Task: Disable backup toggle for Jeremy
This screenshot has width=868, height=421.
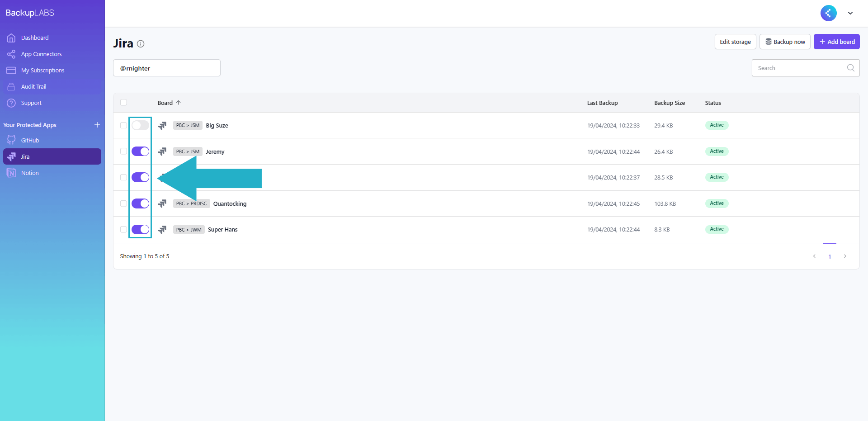Action: [140, 151]
